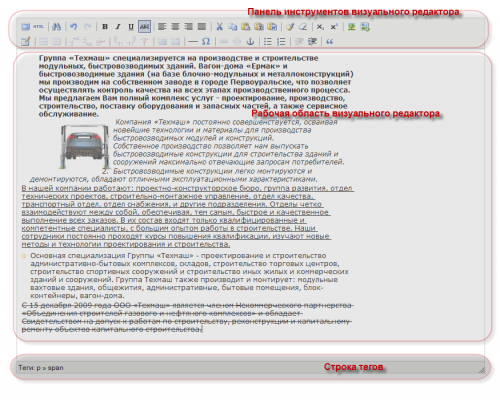Undo the last edit
The width and height of the screenshot is (500, 406).
tap(74, 27)
